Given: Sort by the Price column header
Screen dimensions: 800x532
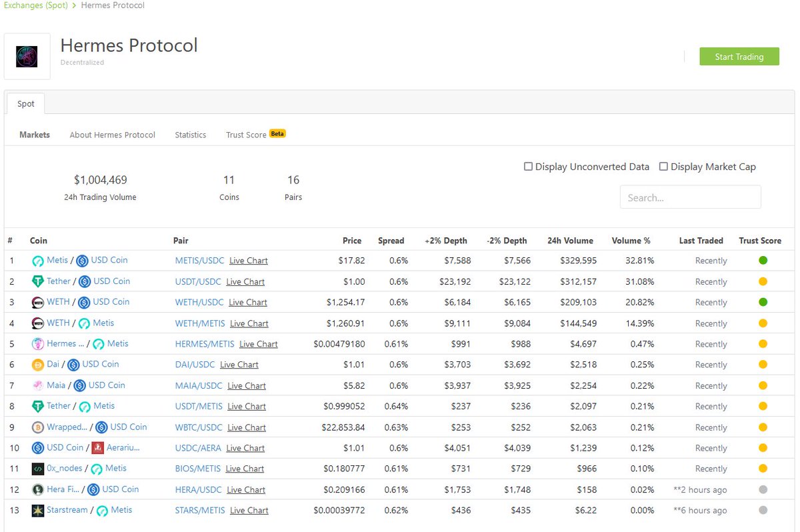Looking at the screenshot, I should pyautogui.click(x=352, y=241).
